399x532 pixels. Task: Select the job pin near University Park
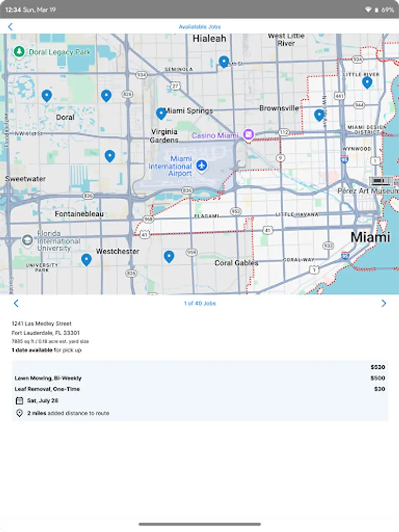coord(86,260)
